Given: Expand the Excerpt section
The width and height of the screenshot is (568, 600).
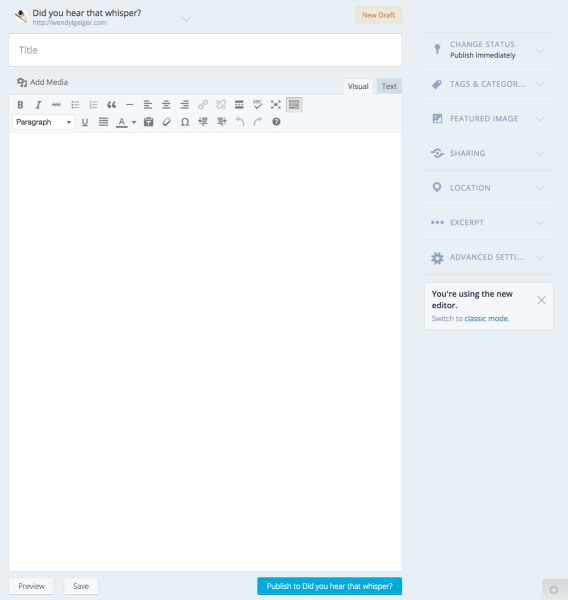Looking at the screenshot, I should (489, 223).
